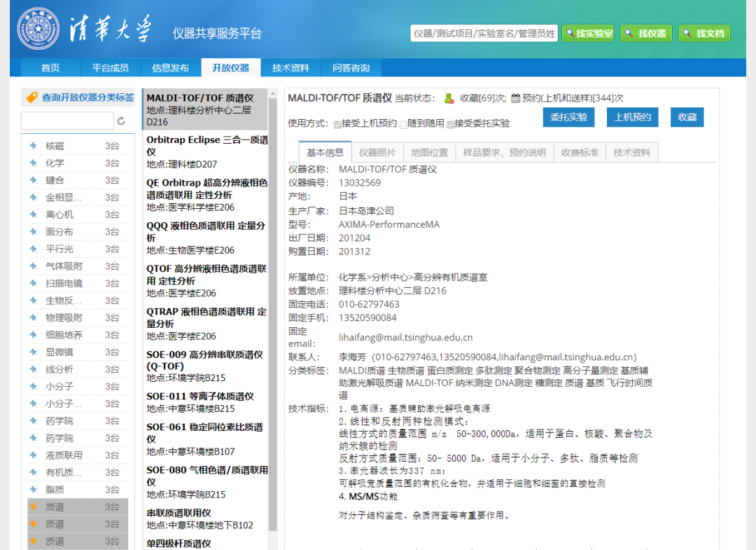The image size is (756, 550).
Task: Select the highlighted 质谱 category tag
Action: (55, 507)
